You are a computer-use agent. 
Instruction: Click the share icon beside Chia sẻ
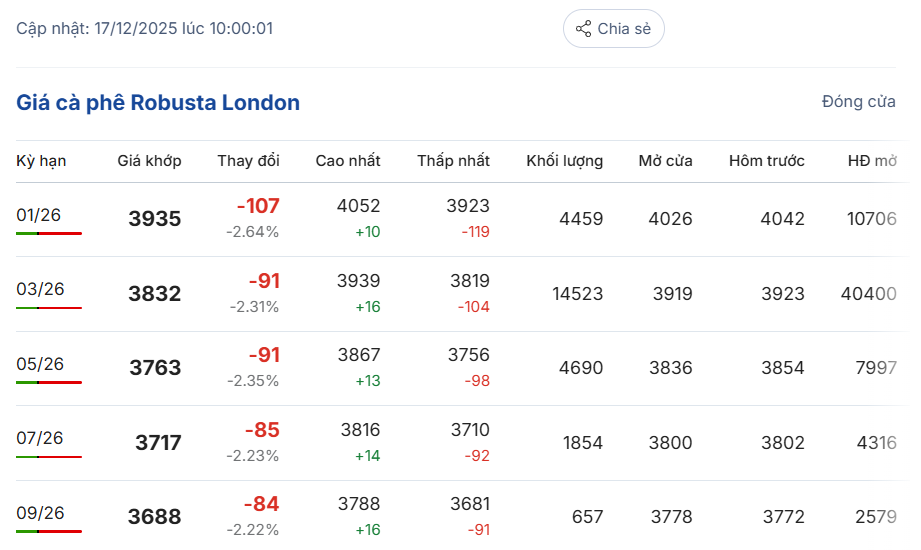(x=583, y=29)
